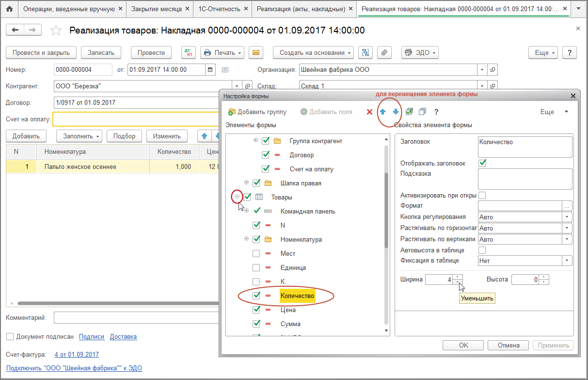The width and height of the screenshot is (588, 380).
Task: Click Провести и закрыть button
Action: 41,52
